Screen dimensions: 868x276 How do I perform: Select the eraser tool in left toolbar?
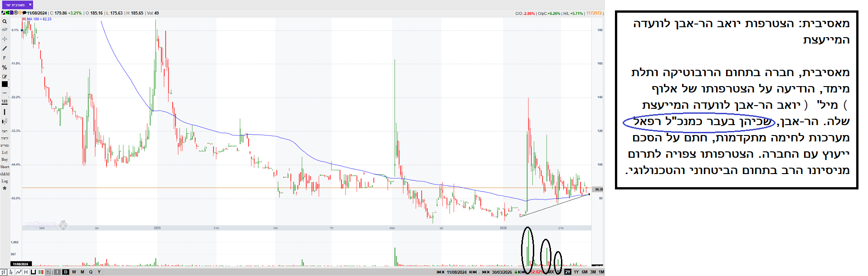[x=5, y=29]
